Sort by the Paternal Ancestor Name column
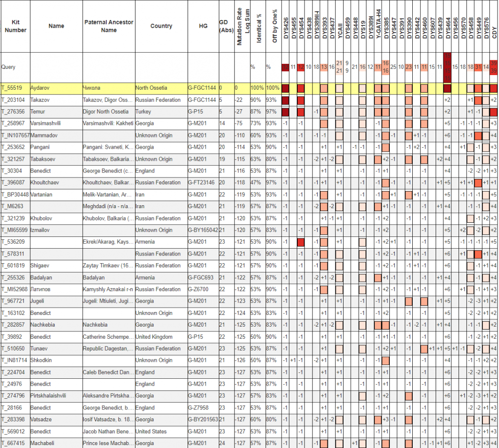 coord(109,26)
